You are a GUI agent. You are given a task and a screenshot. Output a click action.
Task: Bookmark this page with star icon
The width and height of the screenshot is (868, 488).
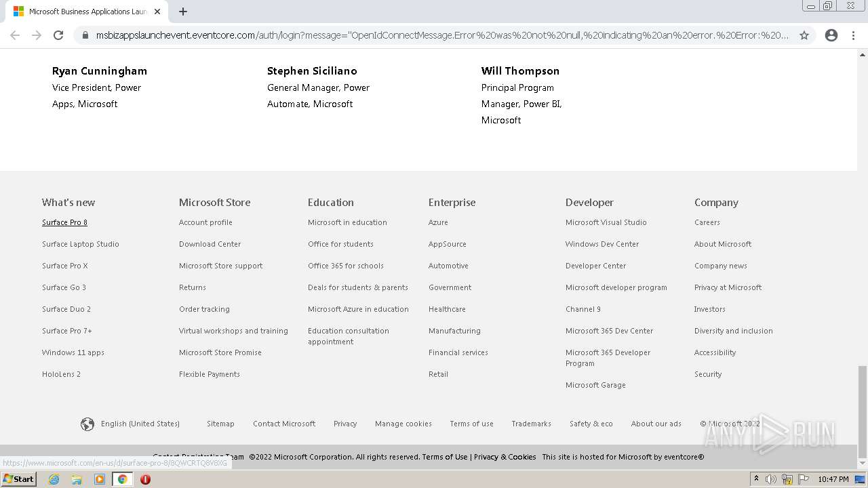pyautogui.click(x=804, y=35)
